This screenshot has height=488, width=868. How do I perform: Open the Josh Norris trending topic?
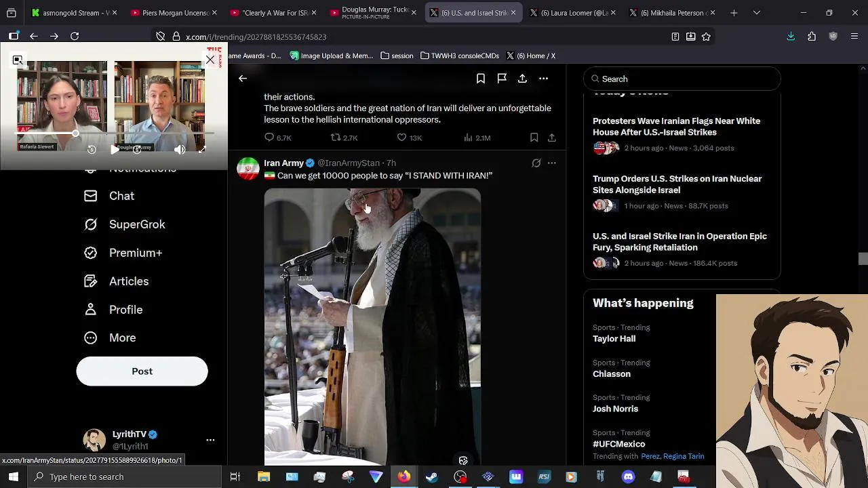coord(615,409)
